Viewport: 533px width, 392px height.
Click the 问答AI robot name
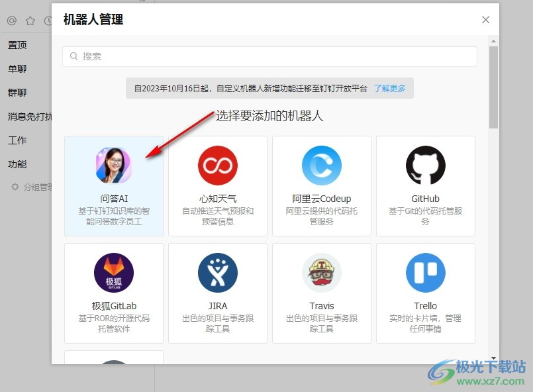click(x=114, y=199)
